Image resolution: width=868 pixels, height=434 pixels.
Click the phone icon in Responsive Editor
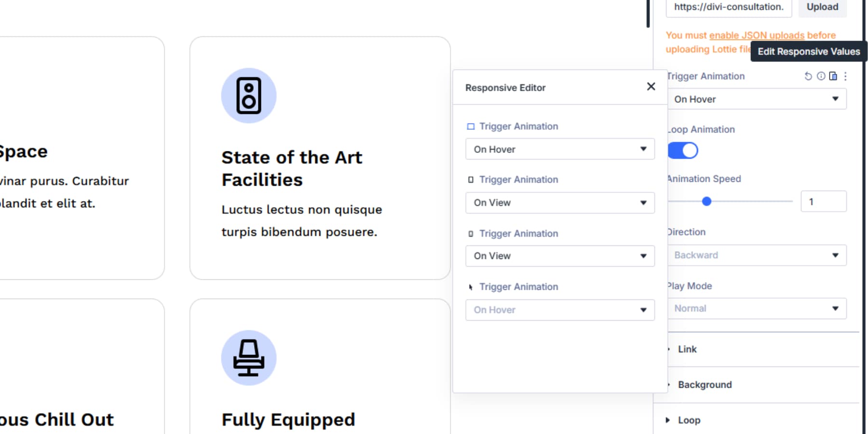point(471,234)
